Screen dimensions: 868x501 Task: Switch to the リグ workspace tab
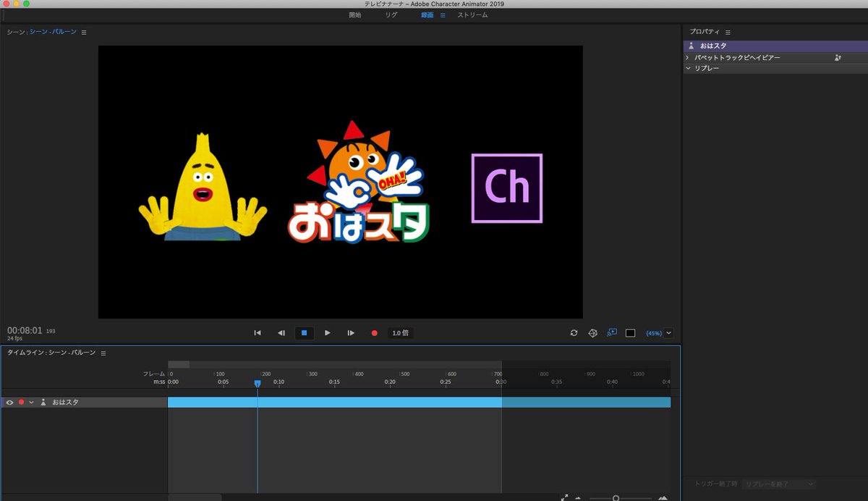pos(391,14)
